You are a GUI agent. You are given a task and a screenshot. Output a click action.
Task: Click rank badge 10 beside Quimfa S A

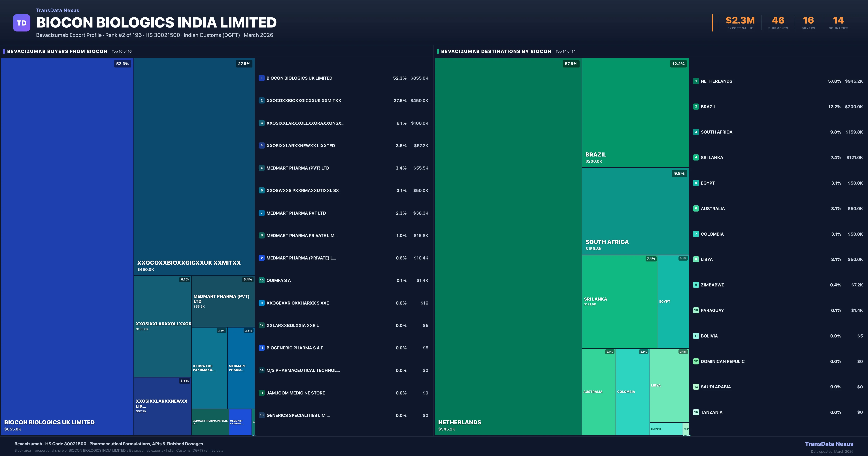(261, 280)
